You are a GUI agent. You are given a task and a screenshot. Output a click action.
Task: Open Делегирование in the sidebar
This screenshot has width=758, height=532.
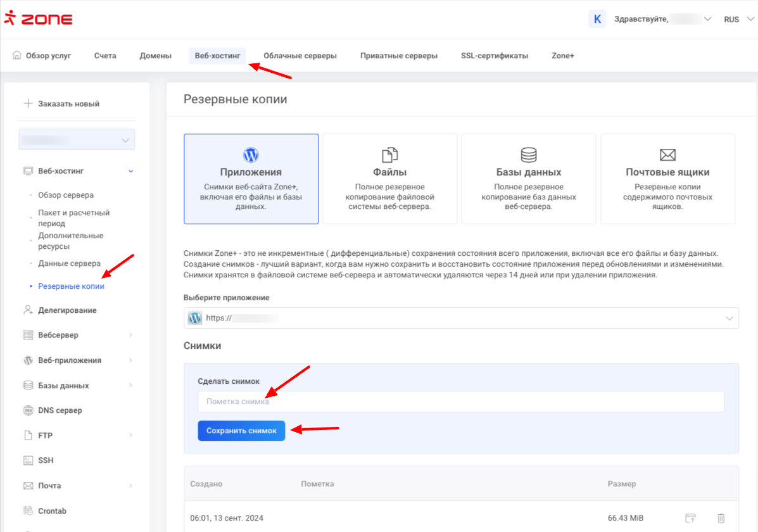[67, 310]
